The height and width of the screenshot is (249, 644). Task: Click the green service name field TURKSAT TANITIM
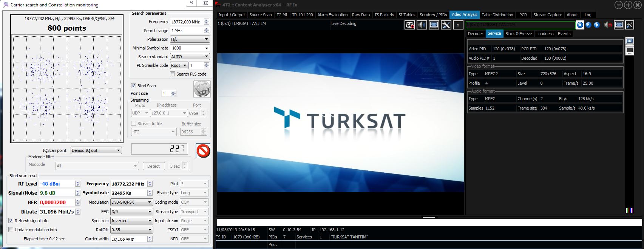point(520,25)
